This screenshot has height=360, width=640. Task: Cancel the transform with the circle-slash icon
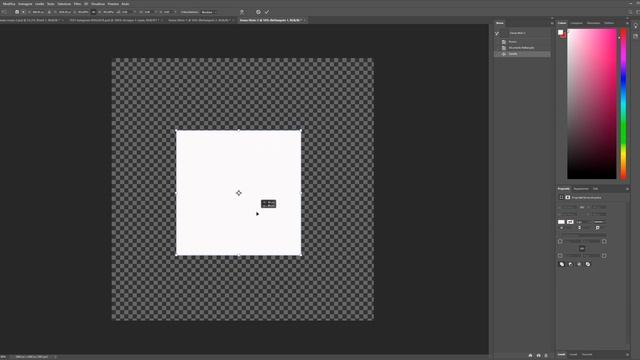[258, 12]
